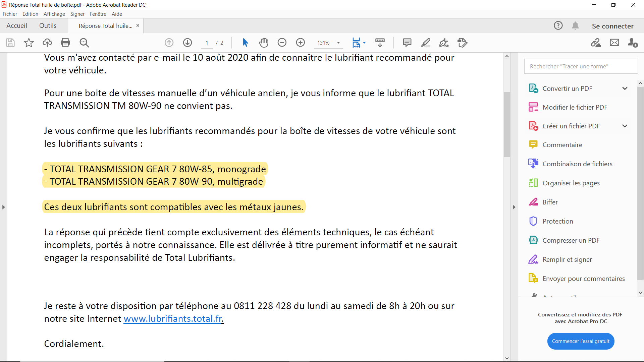Collapse the right tools pane arrow
The height and width of the screenshot is (362, 644).
(x=514, y=207)
